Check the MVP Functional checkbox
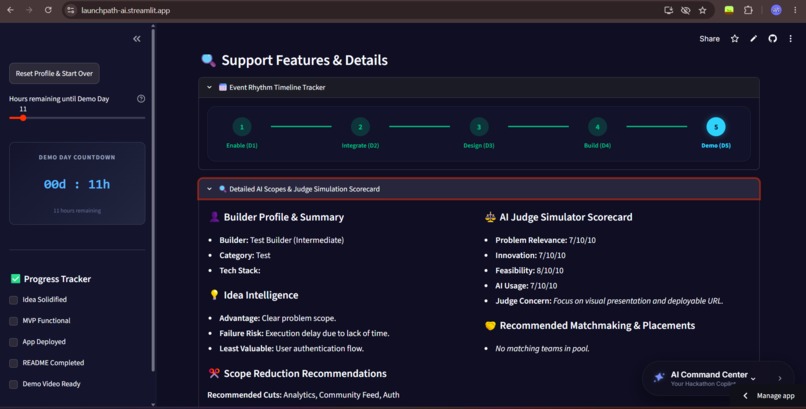 tap(14, 321)
